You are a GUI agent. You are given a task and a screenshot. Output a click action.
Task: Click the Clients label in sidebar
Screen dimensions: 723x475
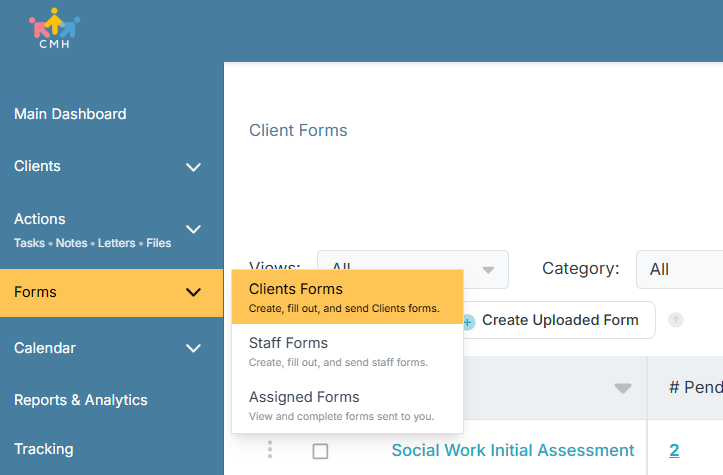(37, 166)
